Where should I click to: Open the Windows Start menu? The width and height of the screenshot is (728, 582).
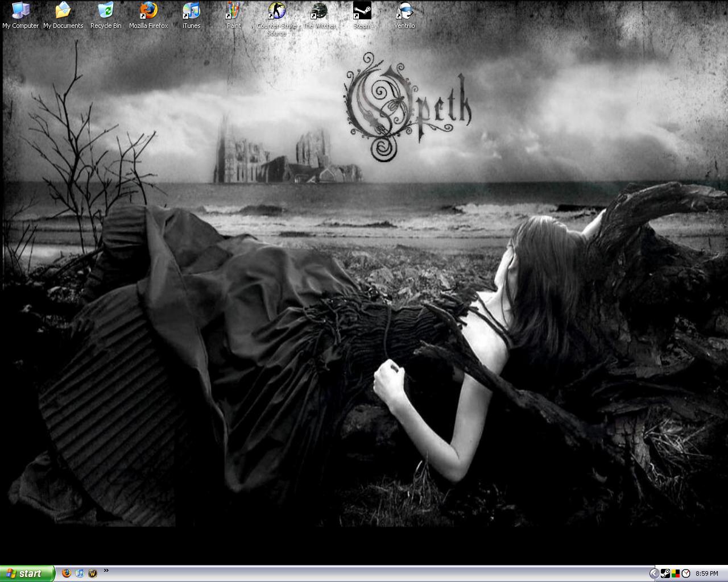click(x=27, y=573)
